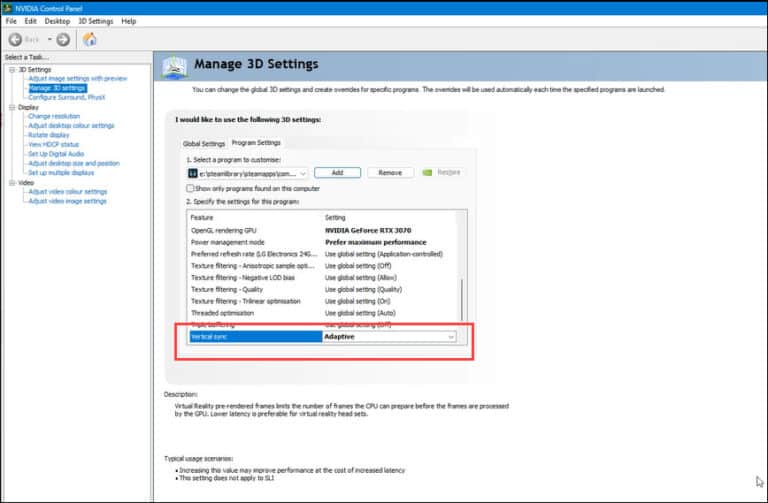Collapse the Display tree node

pyautogui.click(x=11, y=107)
